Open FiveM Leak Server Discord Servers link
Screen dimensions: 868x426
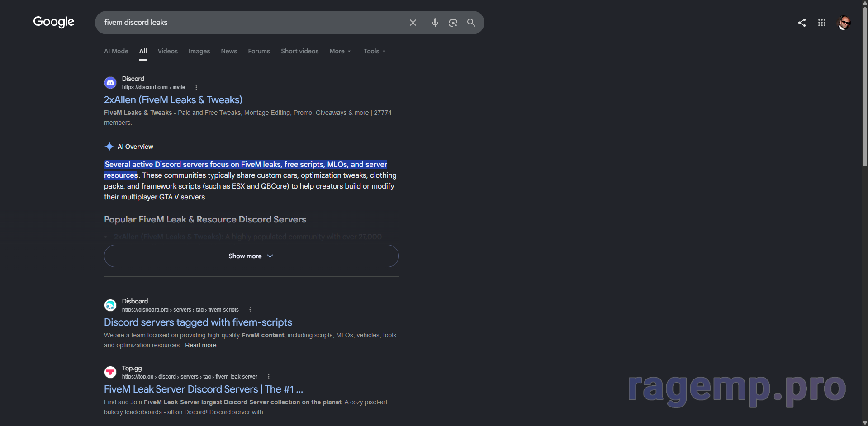click(204, 389)
